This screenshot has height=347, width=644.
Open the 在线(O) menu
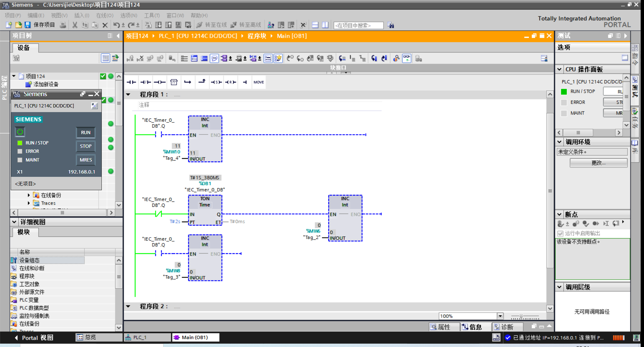[x=104, y=15]
